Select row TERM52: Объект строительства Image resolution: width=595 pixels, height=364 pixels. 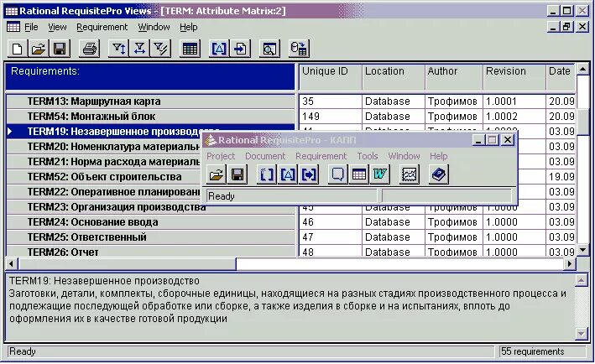point(103,177)
